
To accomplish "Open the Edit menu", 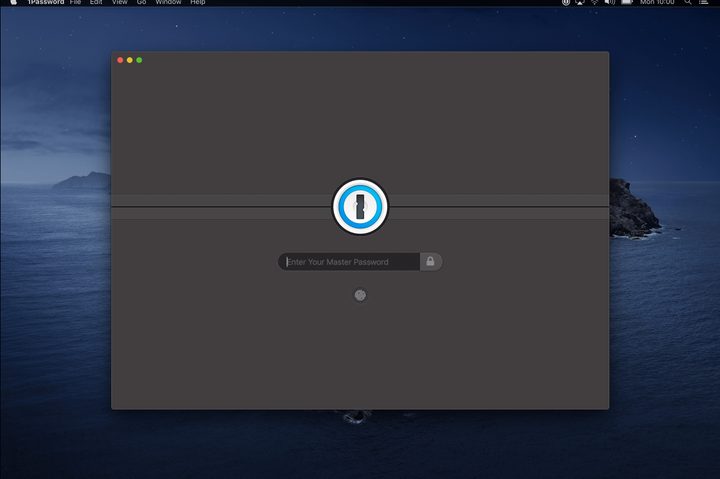I will [96, 2].
